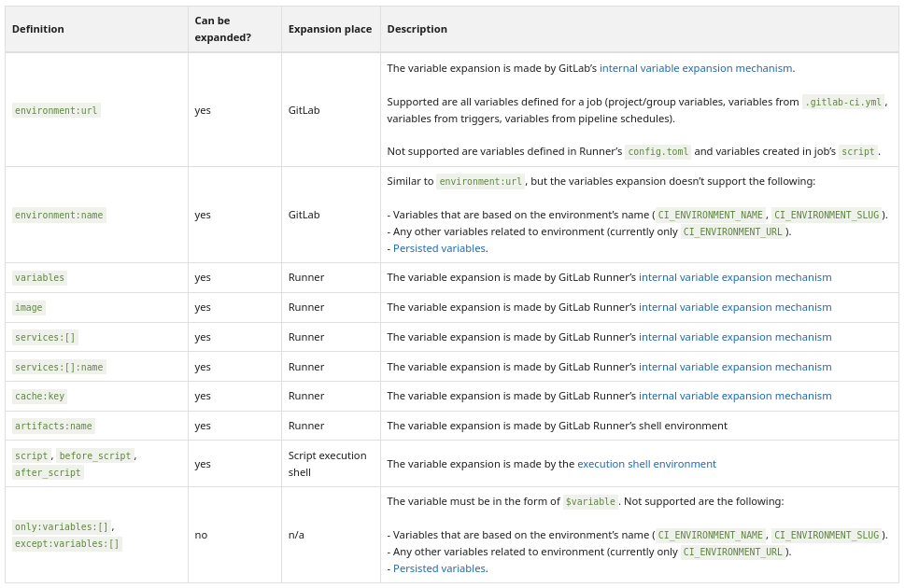Click the .gitlab-ci.yml code text
The width and height of the screenshot is (905, 588).
click(842, 102)
